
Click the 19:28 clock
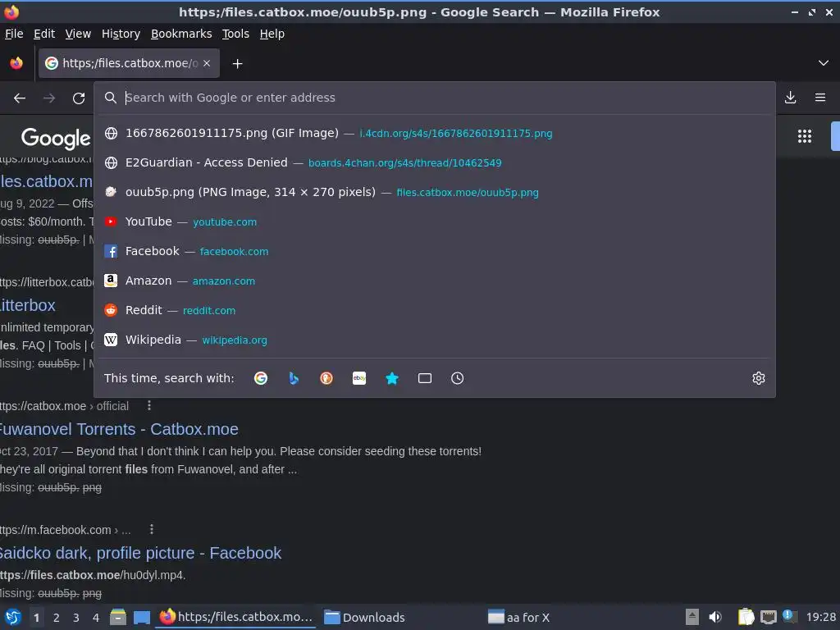[820, 617]
